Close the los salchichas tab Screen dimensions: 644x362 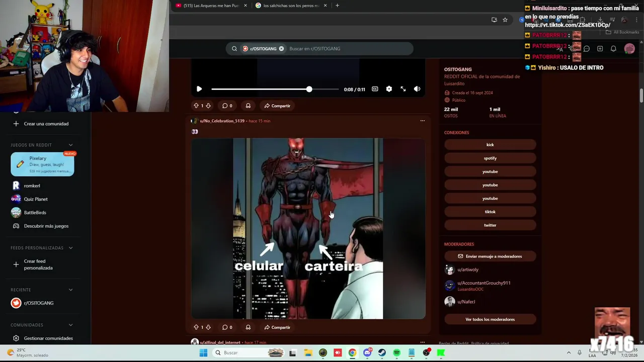326,6
